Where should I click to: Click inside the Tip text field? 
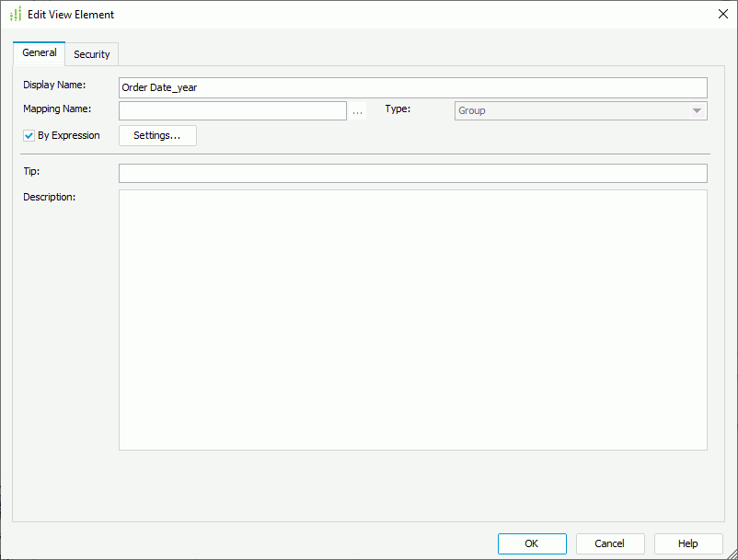[x=412, y=173]
